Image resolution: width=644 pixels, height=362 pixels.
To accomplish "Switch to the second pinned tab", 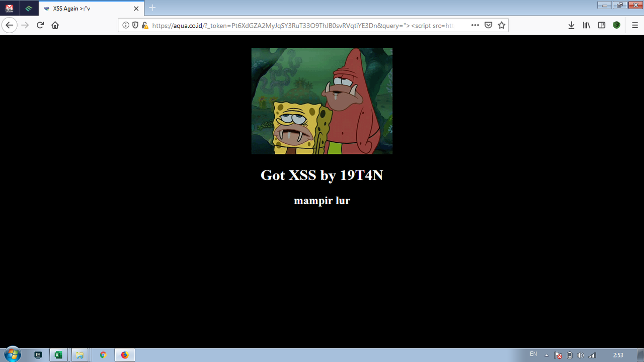I will [29, 8].
